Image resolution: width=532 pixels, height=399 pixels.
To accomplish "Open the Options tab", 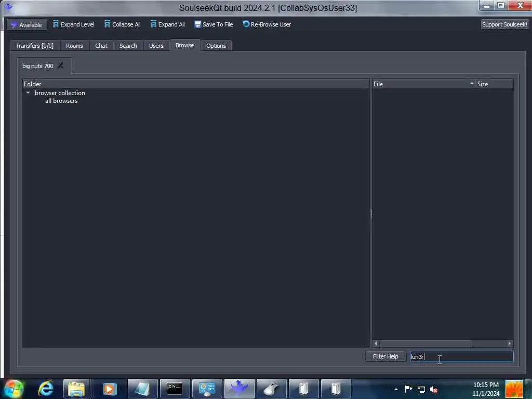I will (x=216, y=46).
